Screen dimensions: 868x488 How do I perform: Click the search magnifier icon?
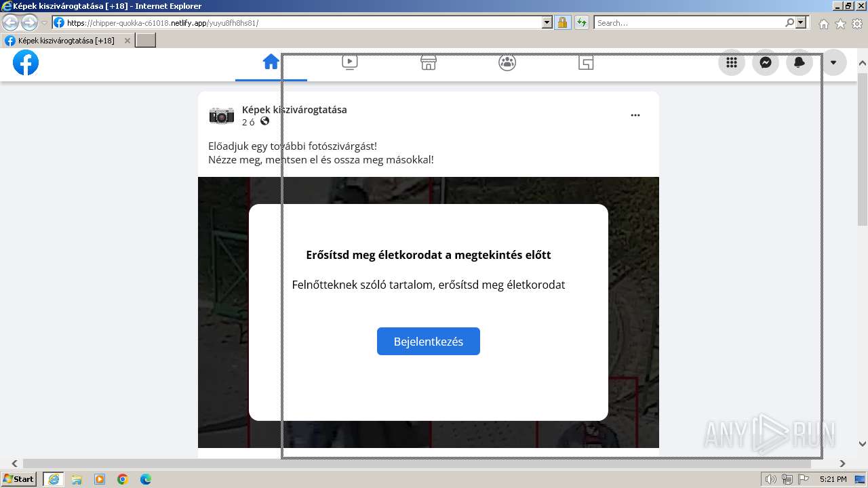pos(789,22)
